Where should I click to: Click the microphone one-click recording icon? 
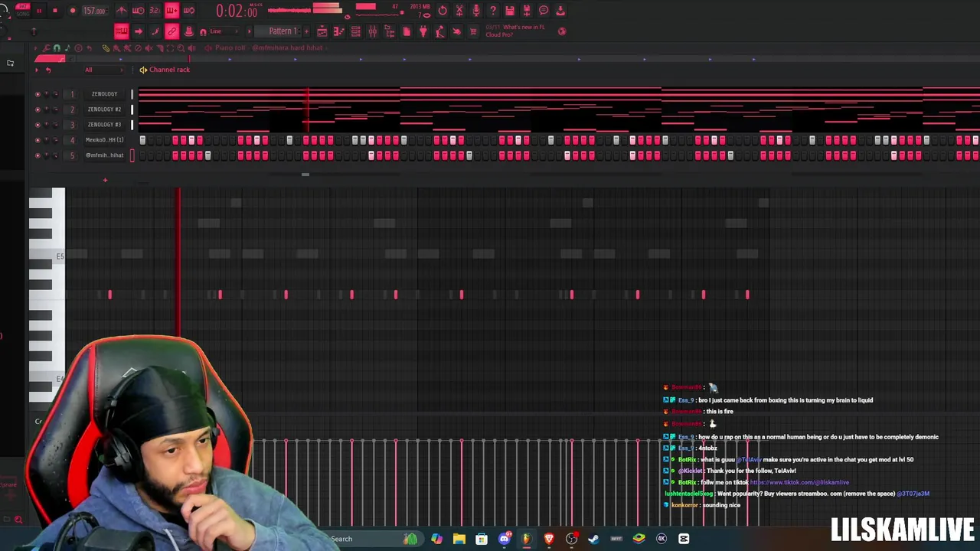[x=476, y=11]
